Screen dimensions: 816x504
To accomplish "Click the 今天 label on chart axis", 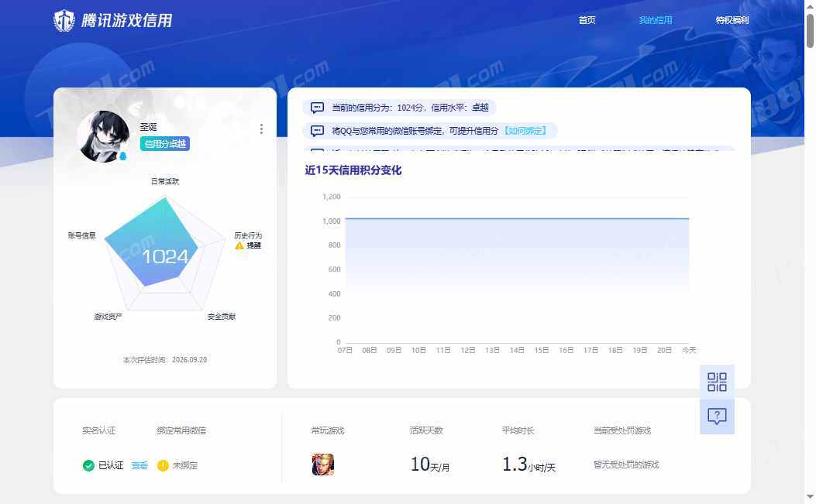I will pos(689,350).
